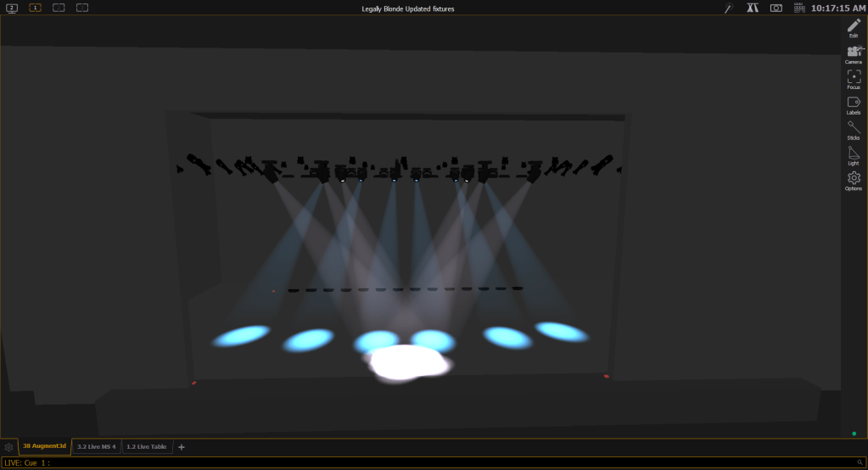Open the Augment3d Options gear
Image resolution: width=868 pixels, height=470 pixels.
[854, 180]
